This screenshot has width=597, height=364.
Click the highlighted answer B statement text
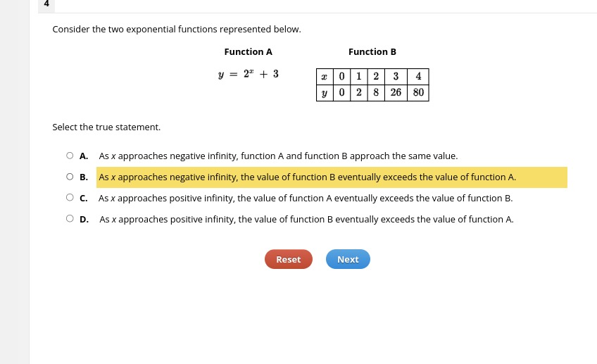click(307, 177)
